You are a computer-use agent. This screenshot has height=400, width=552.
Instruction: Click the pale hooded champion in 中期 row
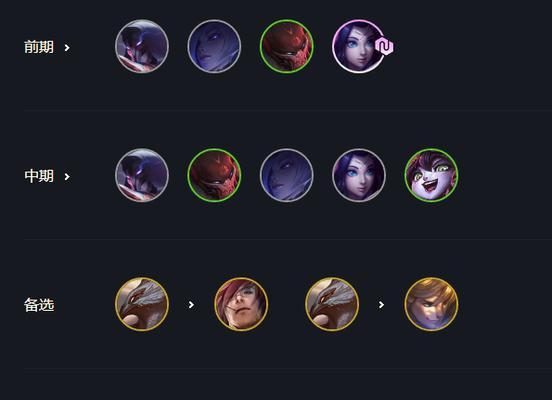click(x=287, y=175)
